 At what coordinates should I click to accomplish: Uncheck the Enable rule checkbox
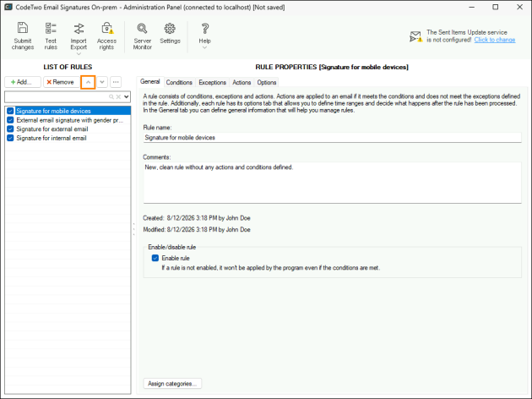[x=155, y=258]
